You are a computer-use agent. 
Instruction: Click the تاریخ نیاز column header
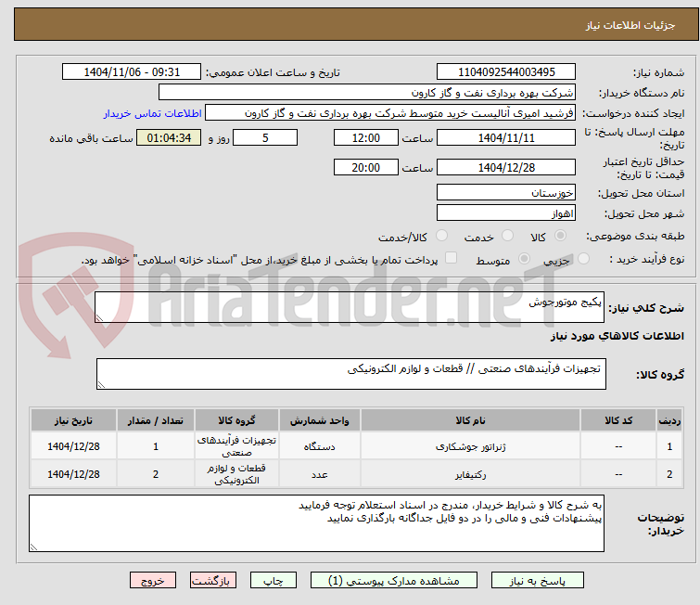(x=73, y=420)
